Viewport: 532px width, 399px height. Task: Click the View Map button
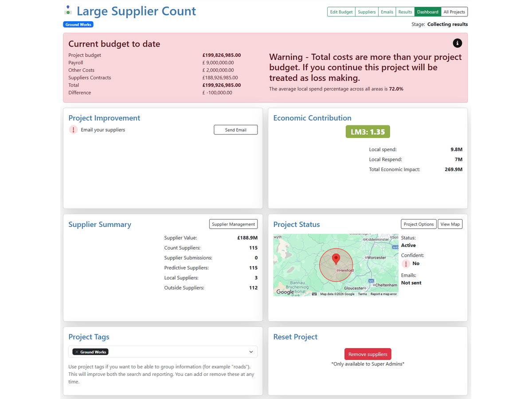click(450, 224)
